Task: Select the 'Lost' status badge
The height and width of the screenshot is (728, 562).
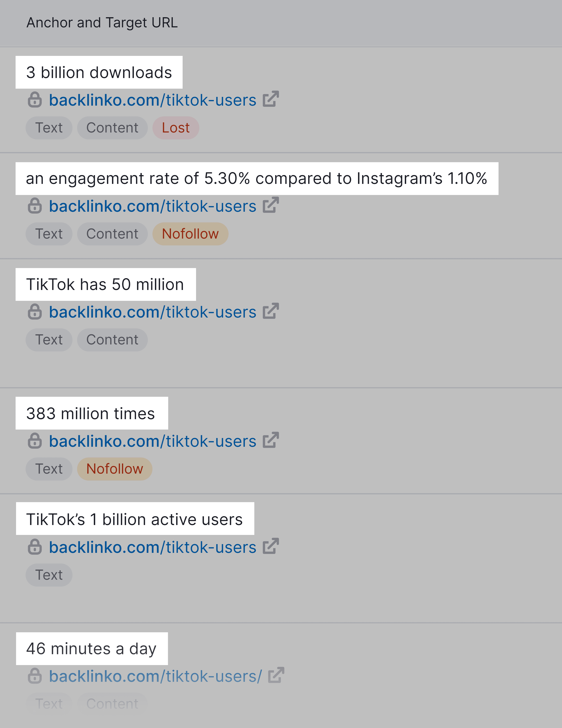Action: click(x=176, y=128)
